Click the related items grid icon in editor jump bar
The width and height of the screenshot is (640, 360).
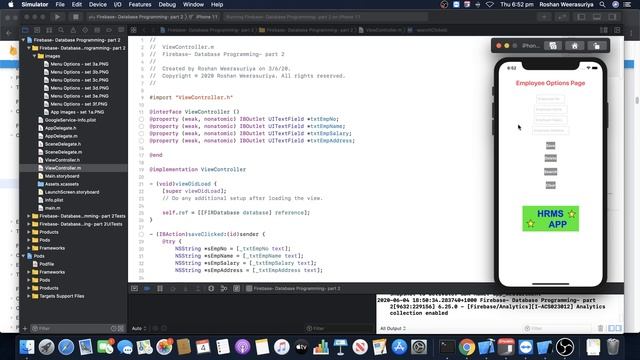tap(133, 30)
